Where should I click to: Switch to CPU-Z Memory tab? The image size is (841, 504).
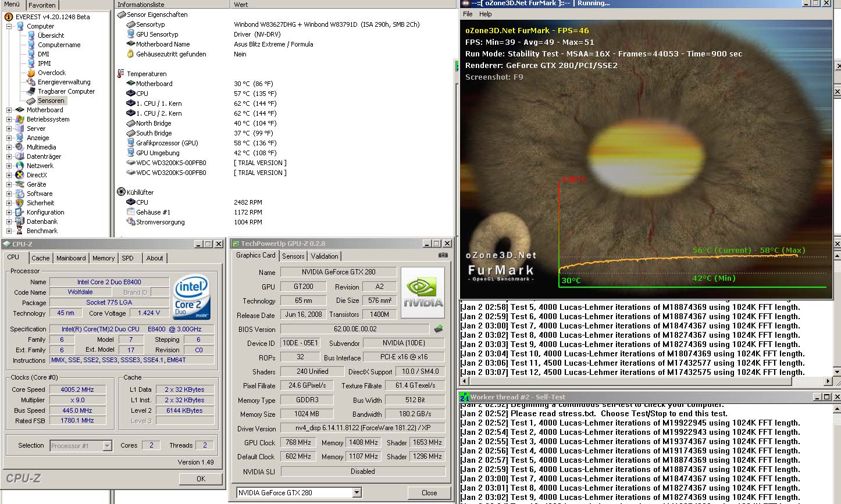tap(104, 258)
